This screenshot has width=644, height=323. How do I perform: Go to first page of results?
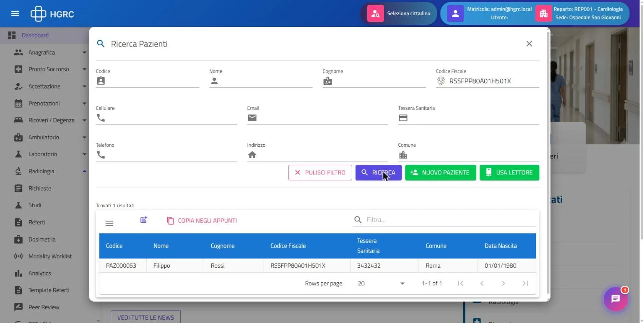[x=460, y=284]
